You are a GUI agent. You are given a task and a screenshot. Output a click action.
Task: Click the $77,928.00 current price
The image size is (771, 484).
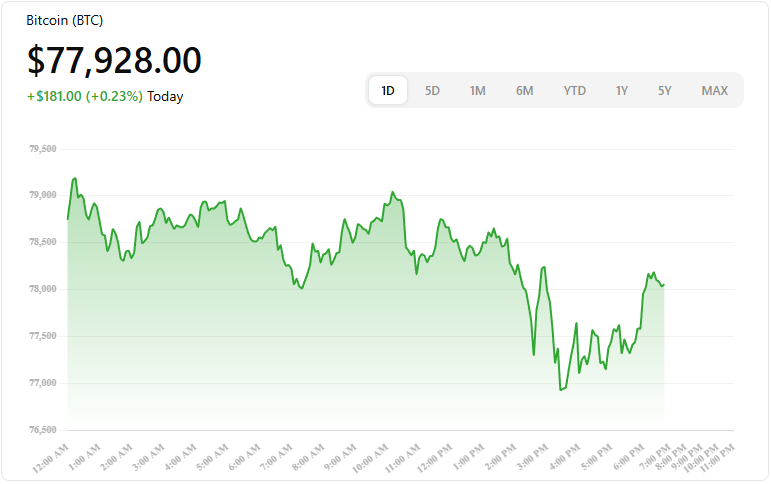[x=114, y=61]
